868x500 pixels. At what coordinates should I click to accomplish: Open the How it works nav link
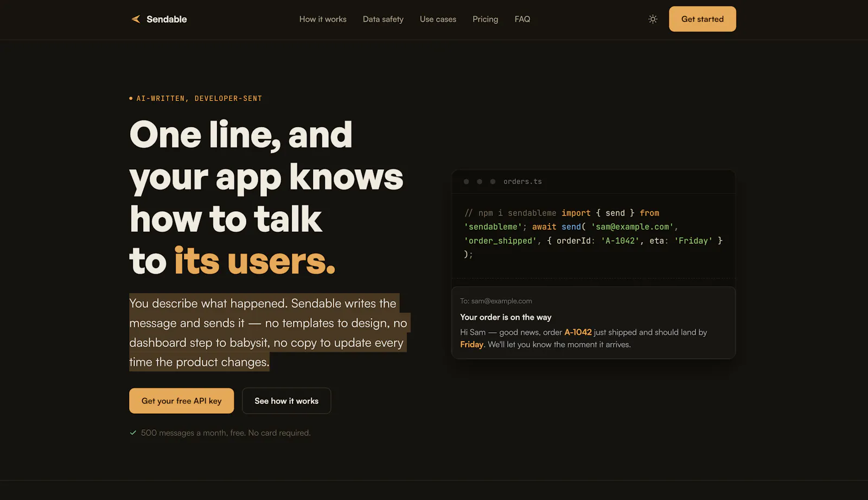pyautogui.click(x=323, y=19)
